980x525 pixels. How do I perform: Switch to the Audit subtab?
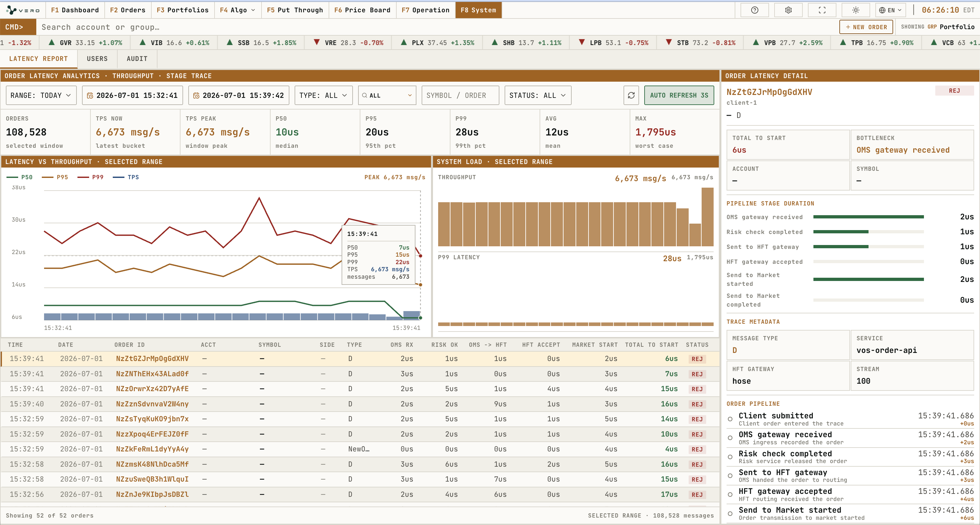pos(137,59)
